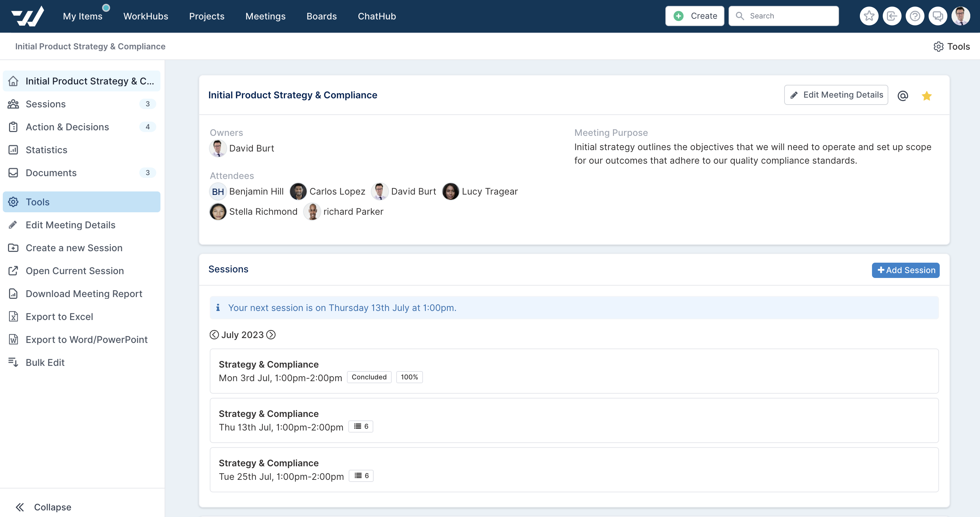
Task: Choose Create a new Session in sidebar
Action: coord(81,248)
